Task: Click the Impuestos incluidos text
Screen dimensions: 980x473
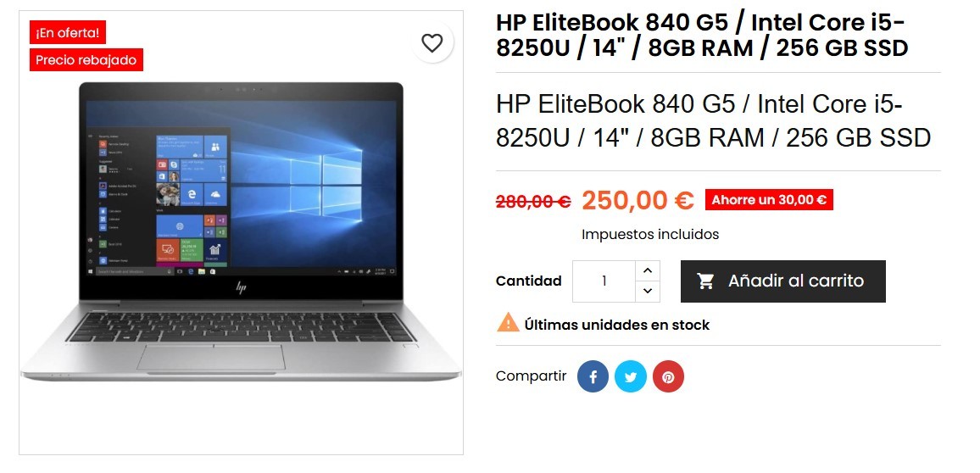Action: [650, 234]
